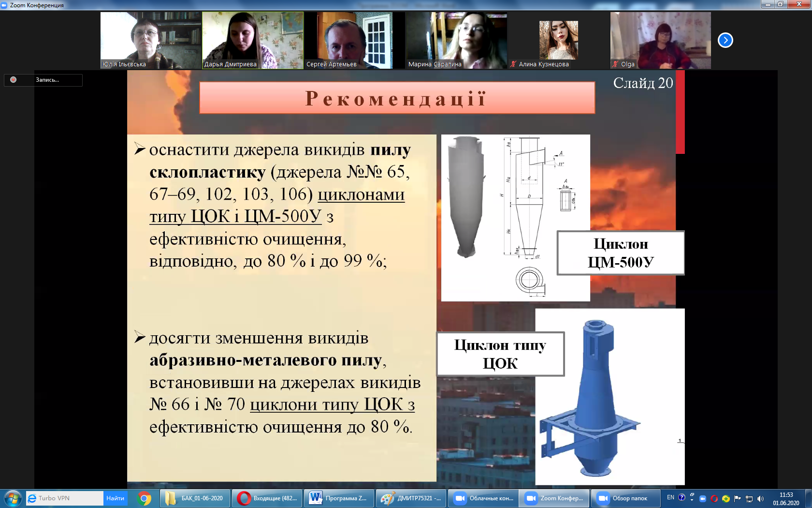
Task: Click the grey cyclone technical drawing image
Action: pos(515,218)
